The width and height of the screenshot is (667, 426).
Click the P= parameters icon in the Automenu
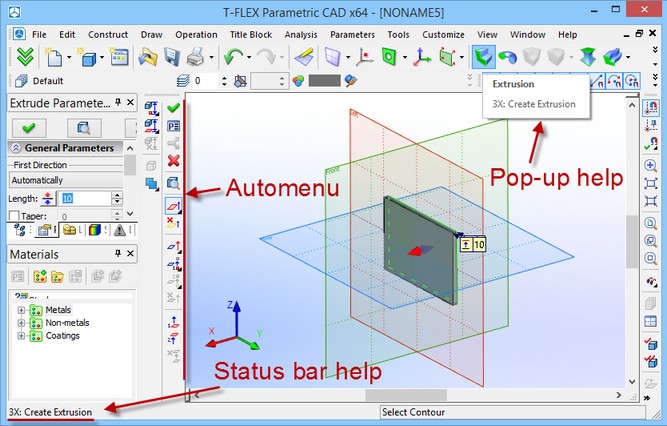pyautogui.click(x=173, y=126)
